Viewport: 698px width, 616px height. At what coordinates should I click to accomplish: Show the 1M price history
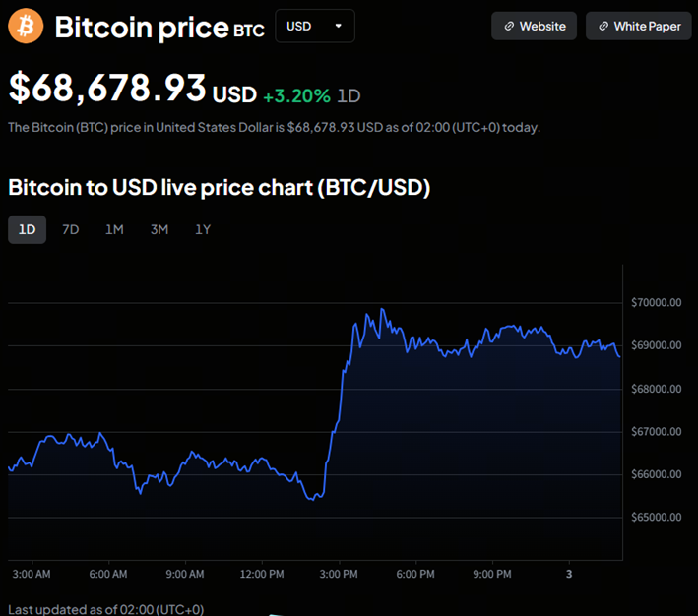pyautogui.click(x=114, y=229)
